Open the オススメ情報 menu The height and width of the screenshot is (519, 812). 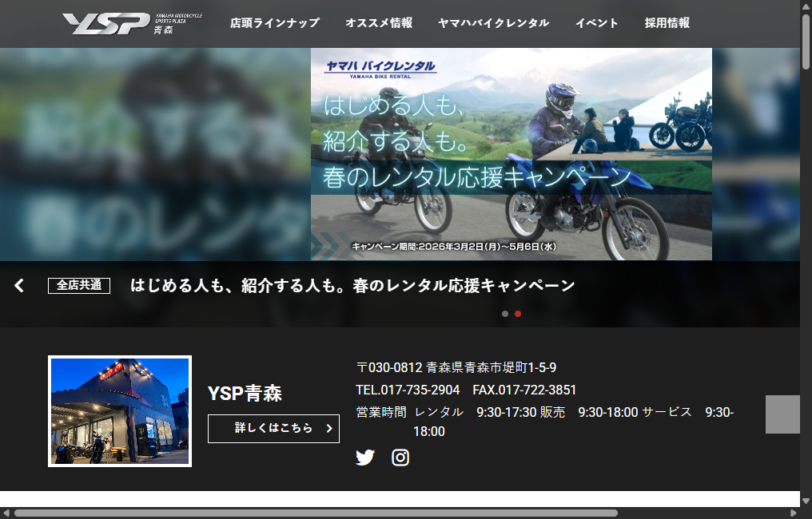pos(379,23)
